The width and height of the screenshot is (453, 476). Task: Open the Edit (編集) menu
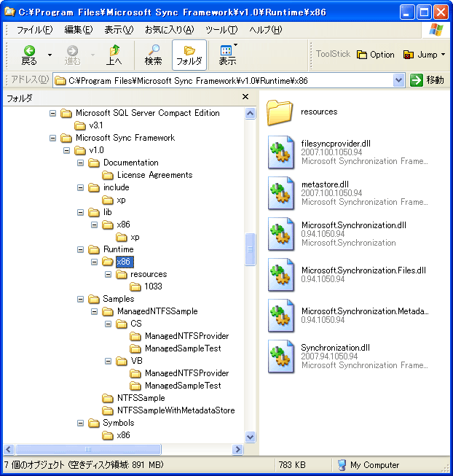point(79,30)
